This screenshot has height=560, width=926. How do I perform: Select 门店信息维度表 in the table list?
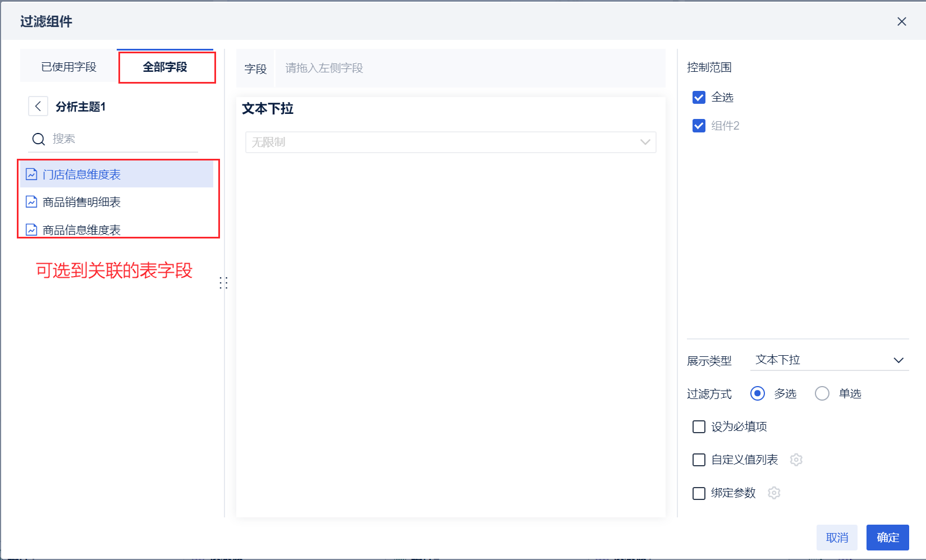pyautogui.click(x=117, y=175)
